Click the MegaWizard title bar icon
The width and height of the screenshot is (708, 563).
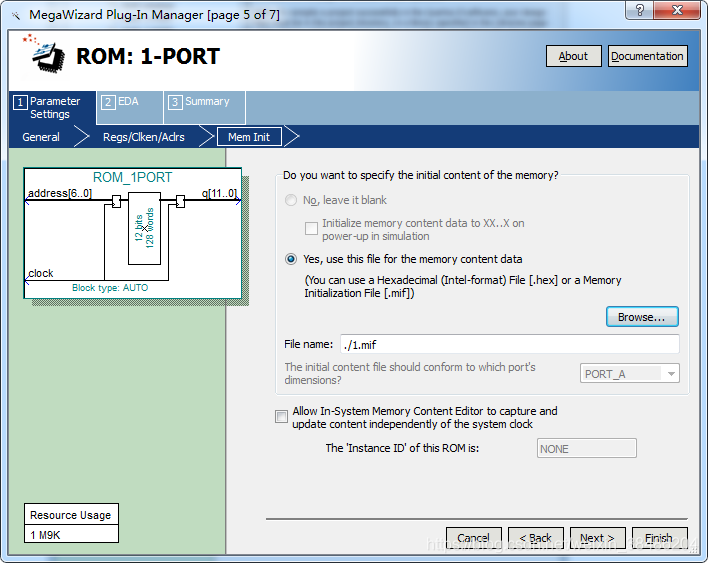tap(16, 16)
